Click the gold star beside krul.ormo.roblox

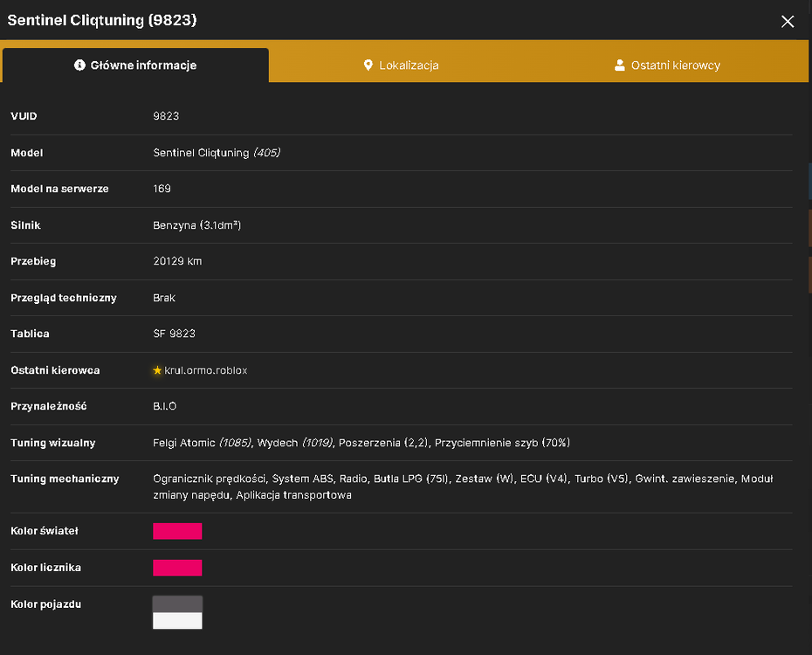pos(157,370)
